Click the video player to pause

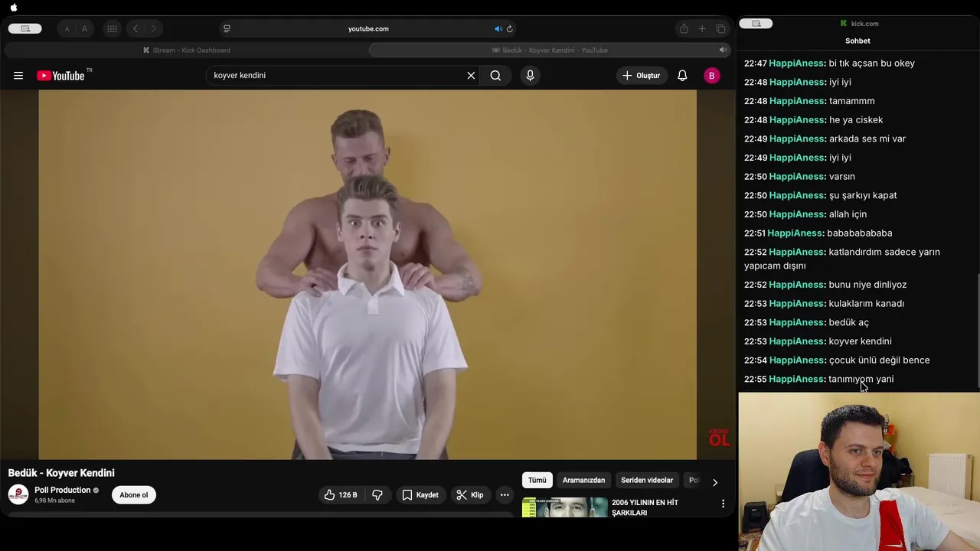point(367,275)
